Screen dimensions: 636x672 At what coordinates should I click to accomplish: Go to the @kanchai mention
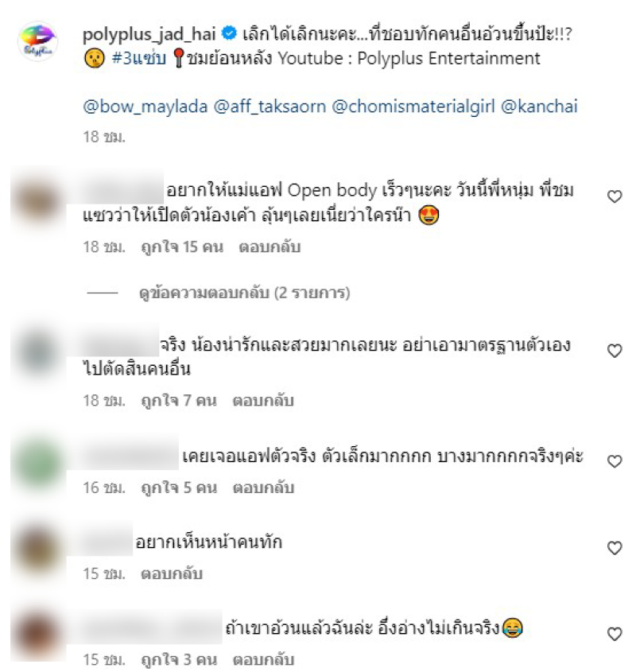(539, 107)
